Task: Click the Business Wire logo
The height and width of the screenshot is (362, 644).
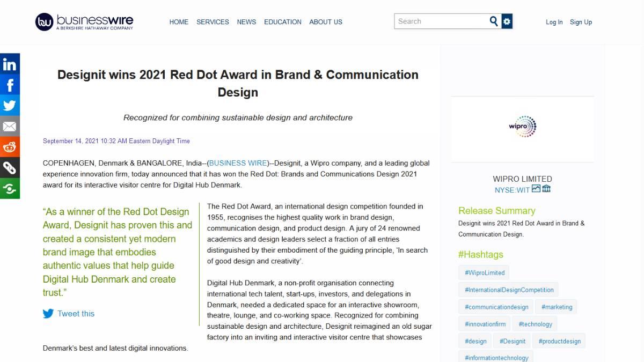Action: pos(84,21)
